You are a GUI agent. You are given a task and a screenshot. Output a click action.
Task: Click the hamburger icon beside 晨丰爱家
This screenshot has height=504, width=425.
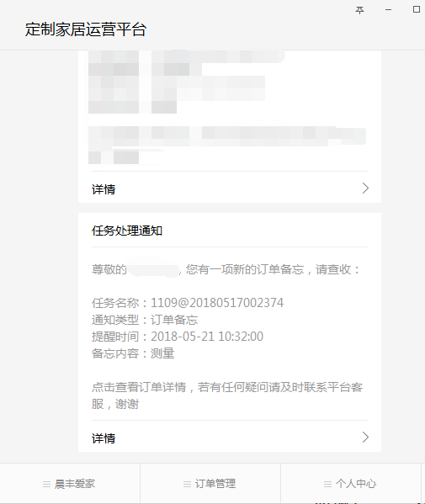point(46,484)
